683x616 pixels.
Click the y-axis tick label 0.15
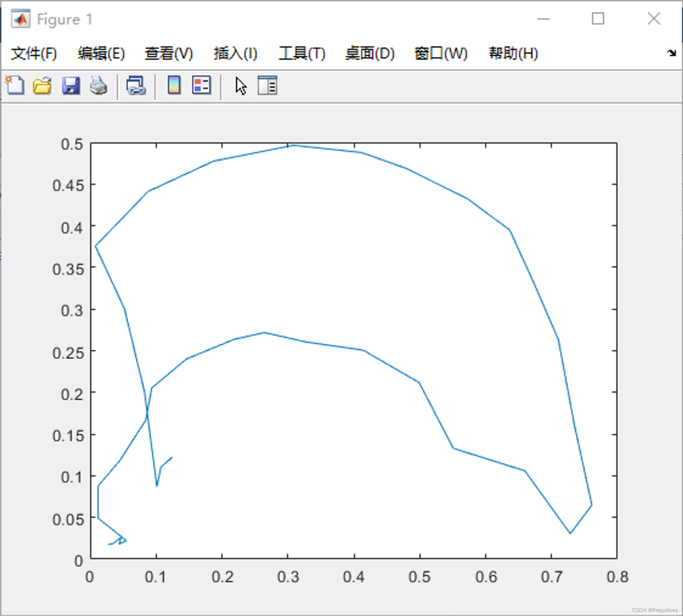(68, 436)
